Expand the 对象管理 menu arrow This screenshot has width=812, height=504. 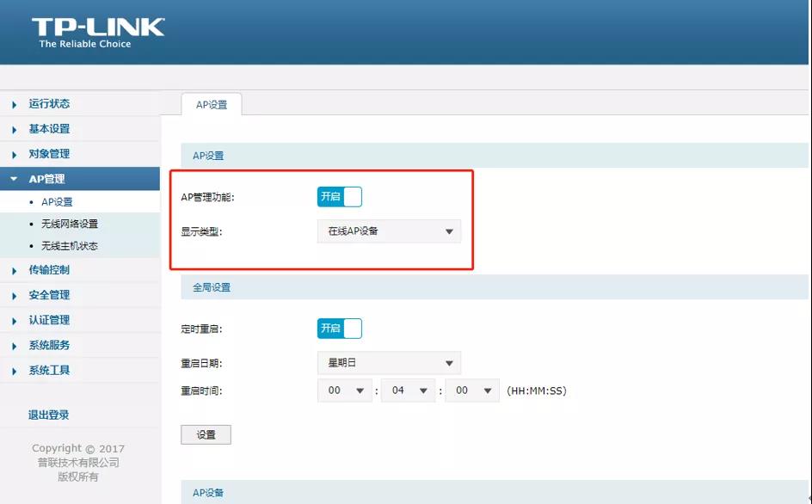click(x=15, y=155)
